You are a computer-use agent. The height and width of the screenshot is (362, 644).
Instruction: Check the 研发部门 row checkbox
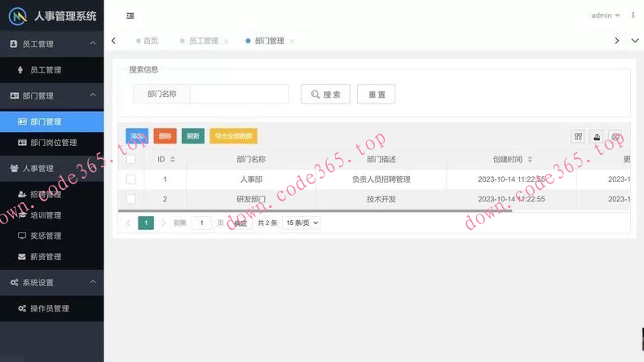pos(131,199)
